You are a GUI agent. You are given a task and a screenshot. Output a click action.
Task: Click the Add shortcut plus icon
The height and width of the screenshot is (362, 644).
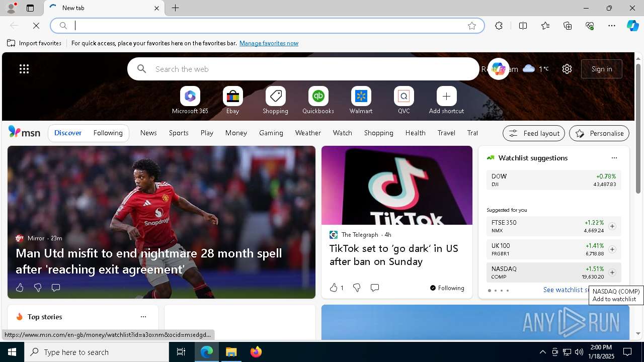447,96
